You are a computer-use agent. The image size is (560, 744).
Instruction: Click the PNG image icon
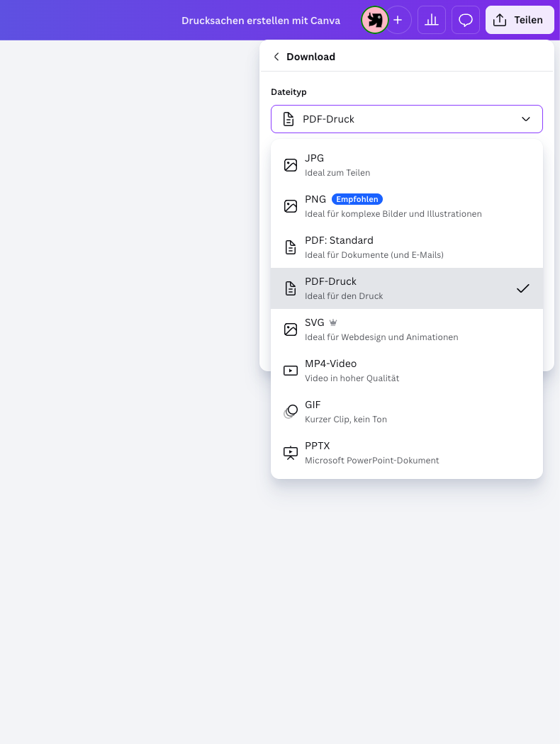(291, 205)
